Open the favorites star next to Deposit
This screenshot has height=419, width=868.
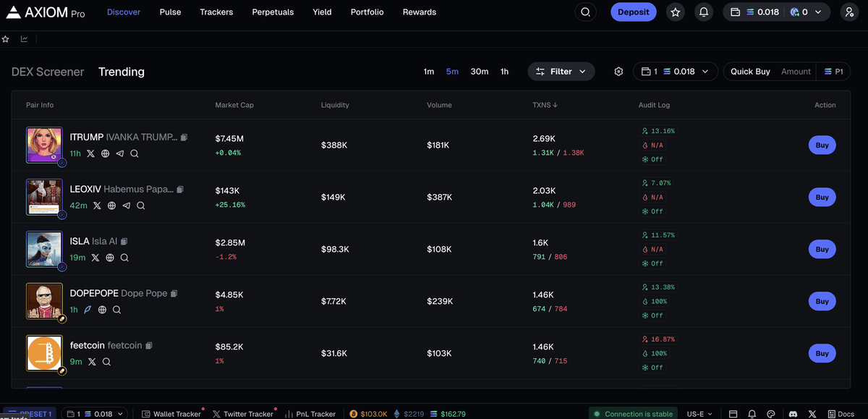click(675, 12)
